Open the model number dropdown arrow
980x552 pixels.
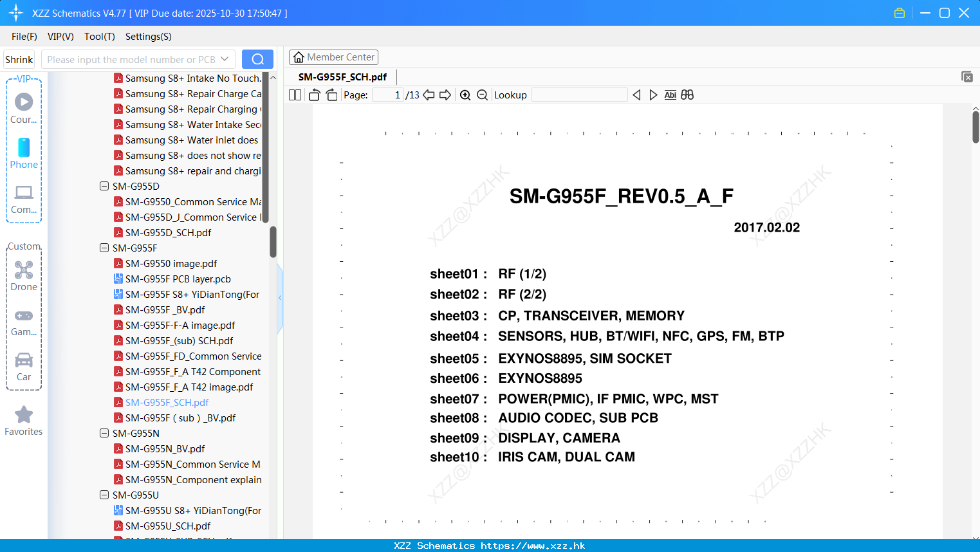[225, 59]
